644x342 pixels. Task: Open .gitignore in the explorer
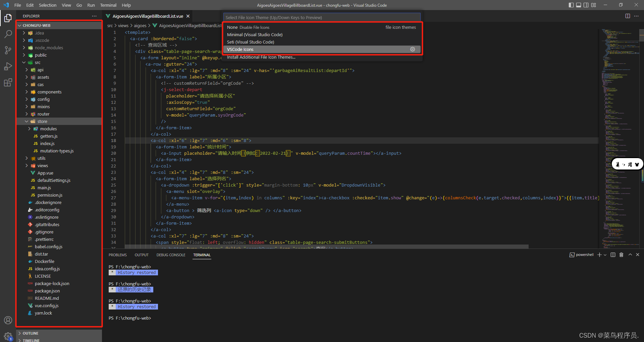tap(59, 232)
